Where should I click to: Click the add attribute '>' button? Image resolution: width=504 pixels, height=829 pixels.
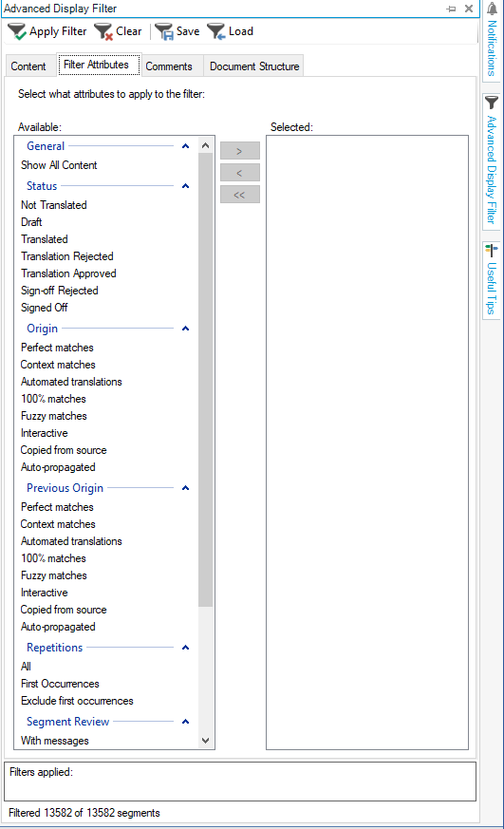(240, 151)
